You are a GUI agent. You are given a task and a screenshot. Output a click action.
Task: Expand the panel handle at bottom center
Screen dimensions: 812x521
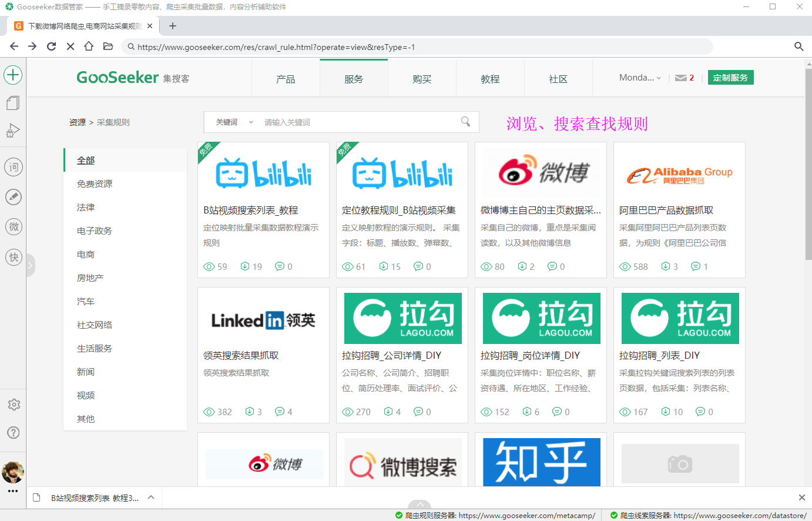coord(420,505)
